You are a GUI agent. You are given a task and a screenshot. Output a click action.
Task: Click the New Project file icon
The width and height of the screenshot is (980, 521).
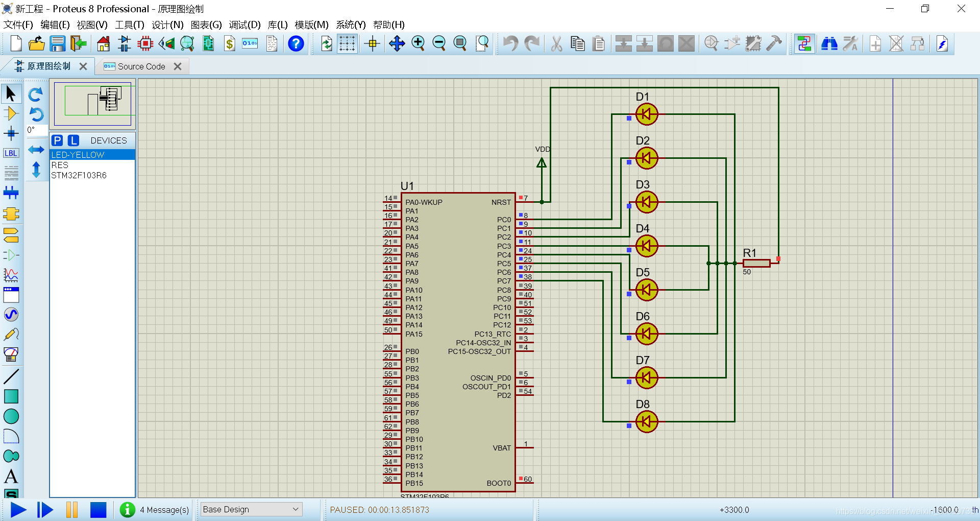[16, 44]
